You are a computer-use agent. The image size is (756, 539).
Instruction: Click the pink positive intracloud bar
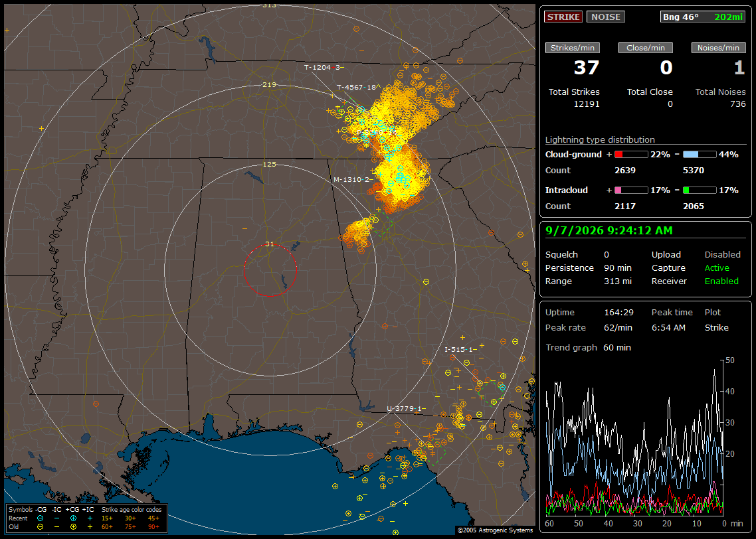click(631, 191)
